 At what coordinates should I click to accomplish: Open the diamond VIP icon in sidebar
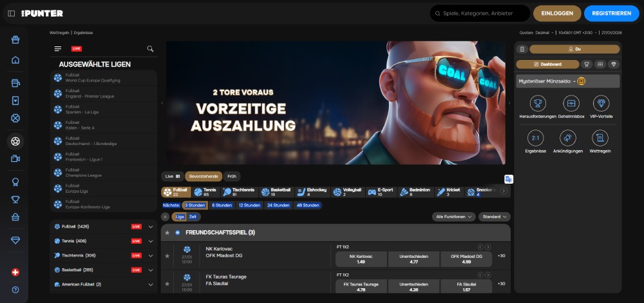[x=15, y=240]
